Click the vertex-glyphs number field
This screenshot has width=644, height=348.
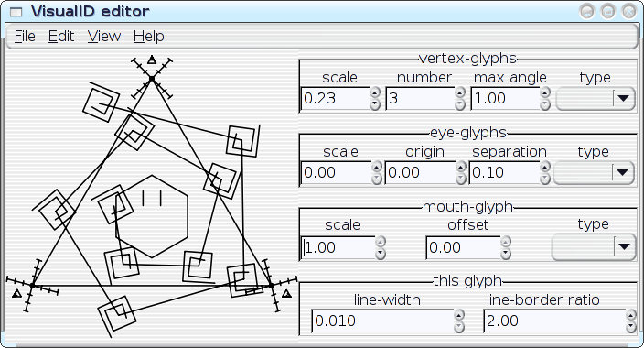[420, 99]
